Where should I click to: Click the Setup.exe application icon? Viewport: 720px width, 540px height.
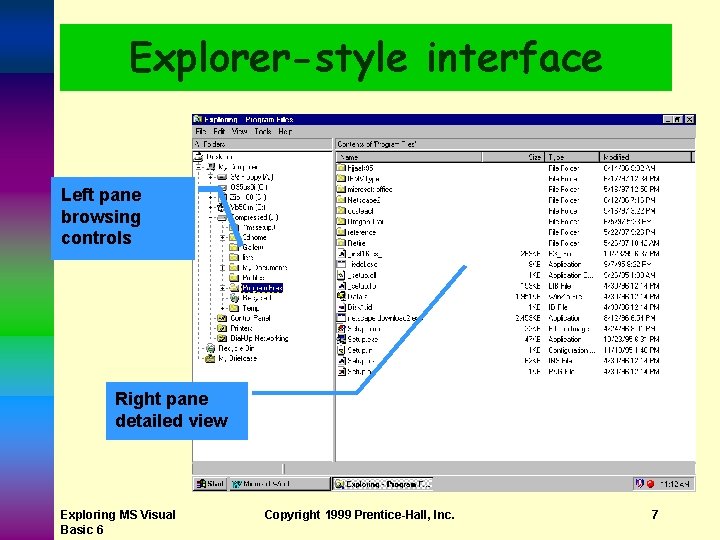point(341,339)
